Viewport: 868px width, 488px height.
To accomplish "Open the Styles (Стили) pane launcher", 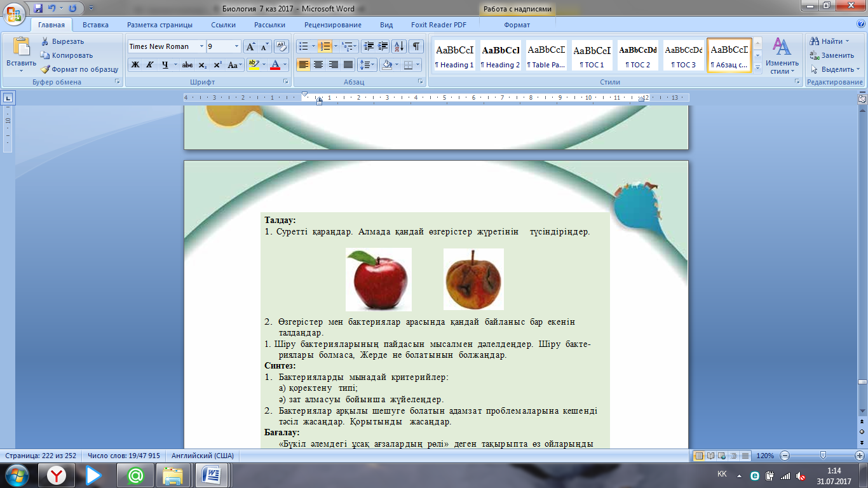I will pyautogui.click(x=797, y=82).
